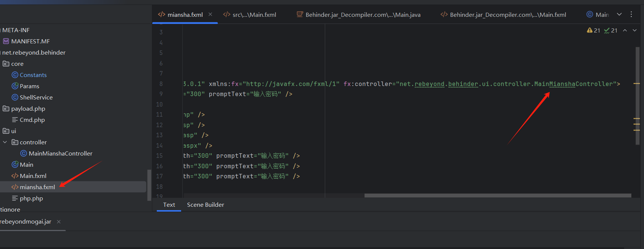This screenshot has height=249, width=644.
Task: Select the rebeyondmogai.jar bottom tab
Action: 25,221
